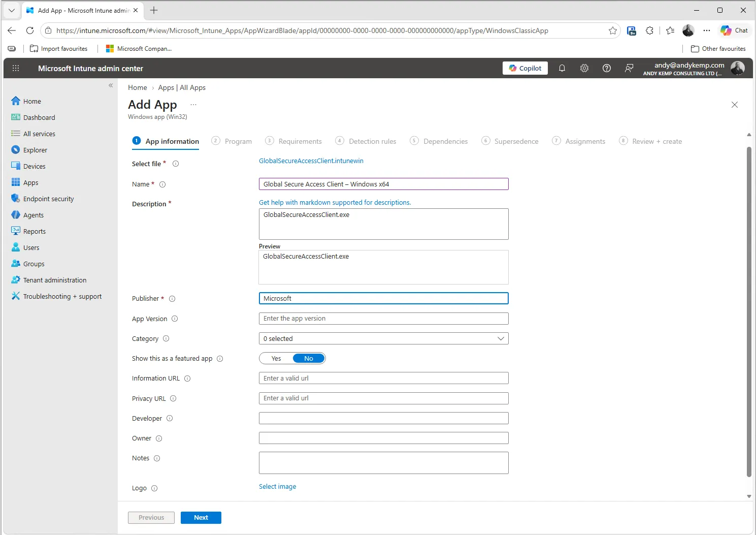The image size is (756, 535).
Task: Open portal settings gear
Action: (584, 68)
